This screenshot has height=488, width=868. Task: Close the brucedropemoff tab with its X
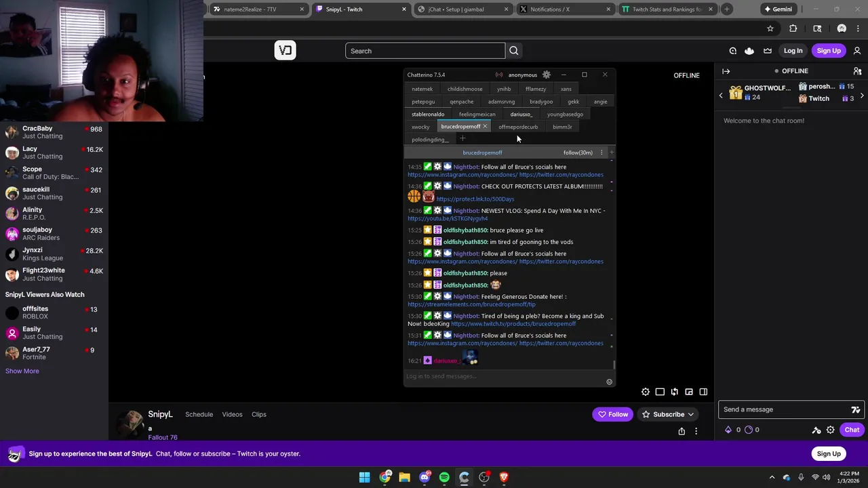click(x=485, y=127)
